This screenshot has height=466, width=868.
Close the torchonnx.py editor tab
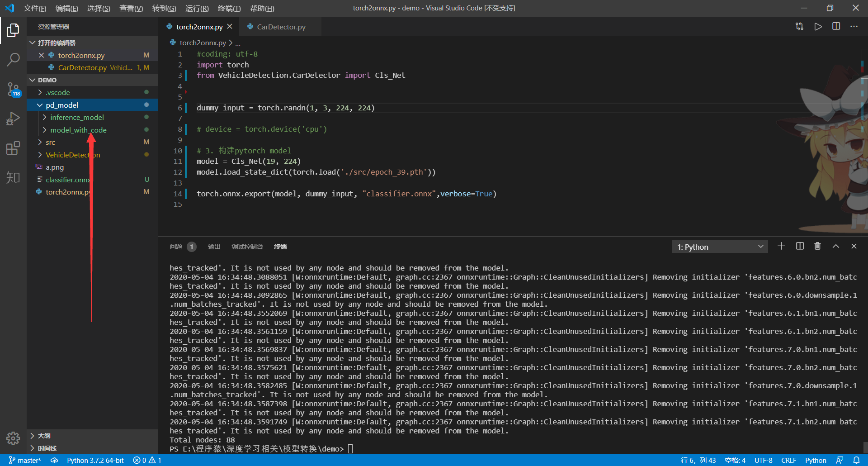(x=230, y=27)
